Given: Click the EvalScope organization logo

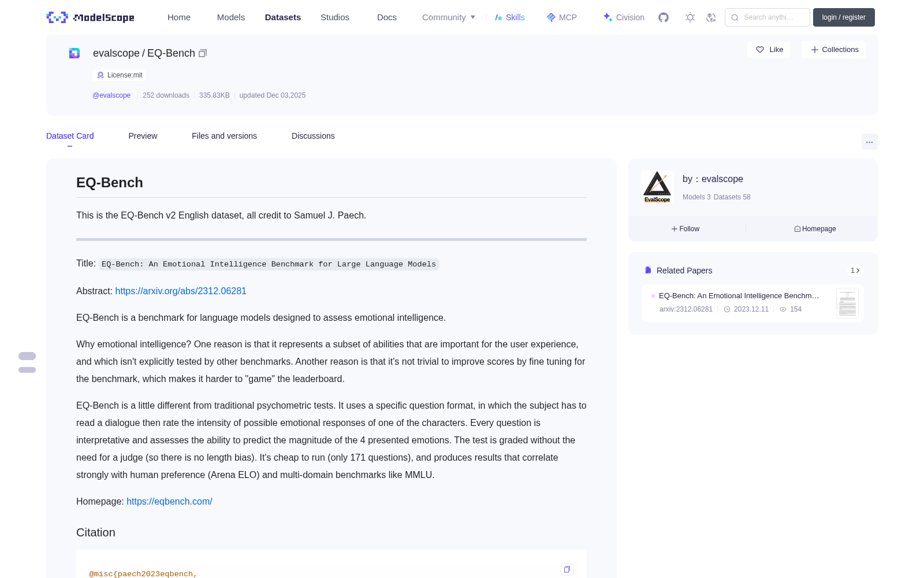Looking at the screenshot, I should [x=657, y=187].
